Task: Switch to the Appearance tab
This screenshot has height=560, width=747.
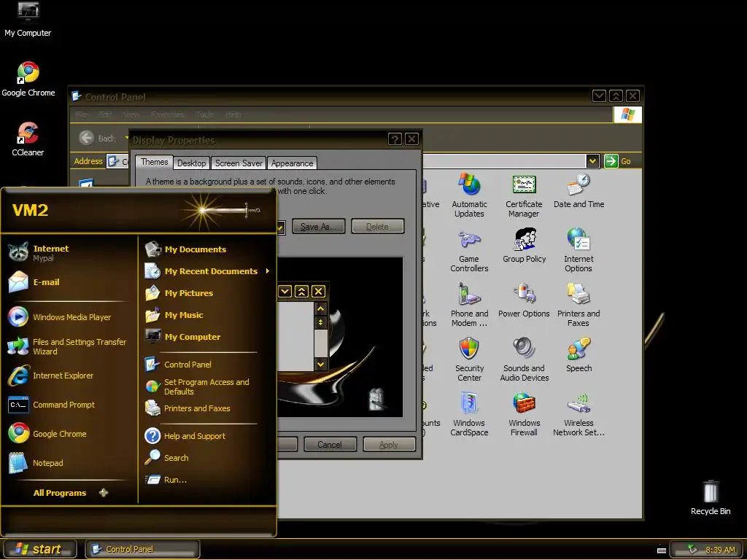Action: (x=292, y=163)
